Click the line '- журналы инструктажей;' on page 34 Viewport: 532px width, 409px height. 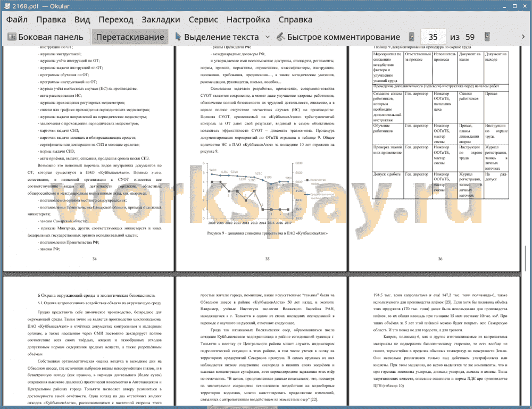click(61, 54)
